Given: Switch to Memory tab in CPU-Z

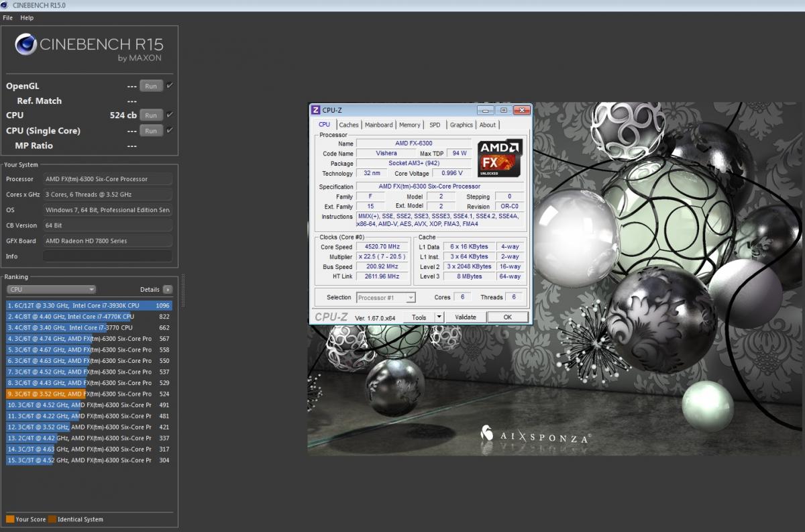Looking at the screenshot, I should point(409,125).
